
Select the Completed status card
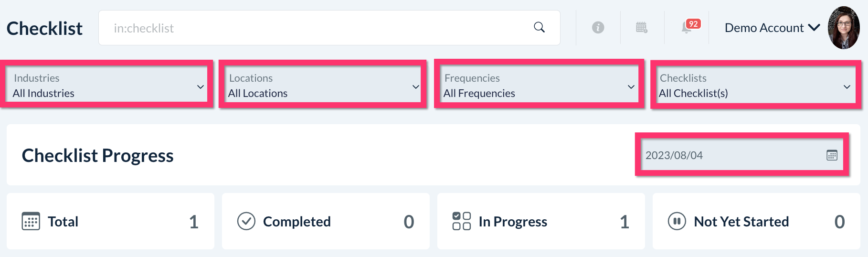(x=326, y=221)
